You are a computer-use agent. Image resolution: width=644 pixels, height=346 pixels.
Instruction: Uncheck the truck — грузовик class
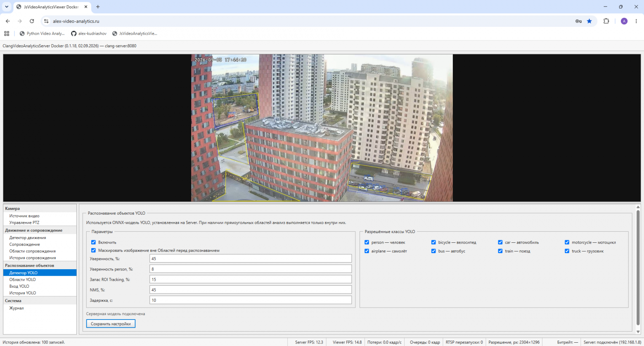coord(567,251)
